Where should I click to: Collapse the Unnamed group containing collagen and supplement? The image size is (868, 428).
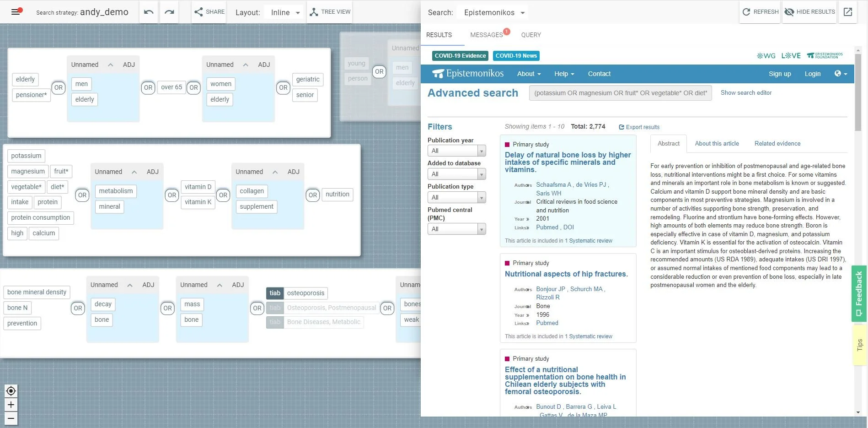pos(275,172)
